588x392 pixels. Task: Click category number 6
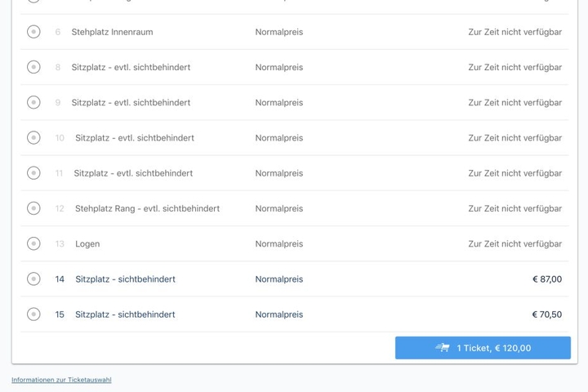tap(58, 33)
